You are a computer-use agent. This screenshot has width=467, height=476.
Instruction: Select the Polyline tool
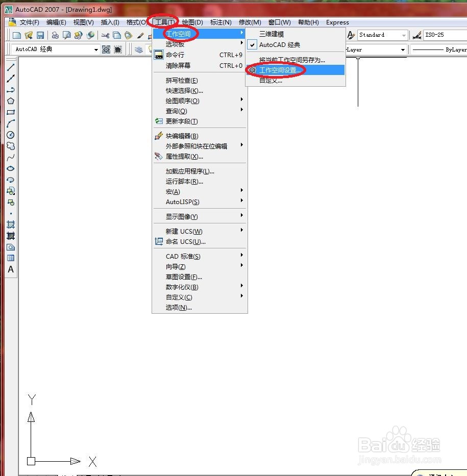(x=11, y=90)
